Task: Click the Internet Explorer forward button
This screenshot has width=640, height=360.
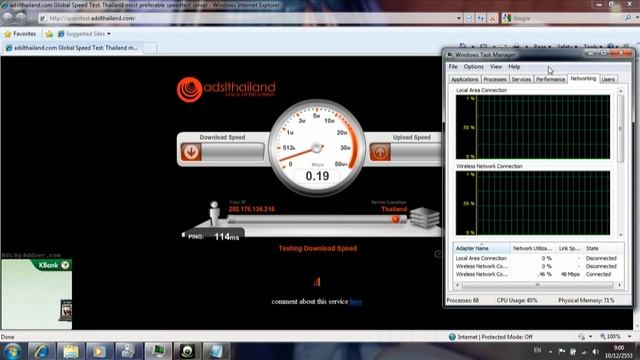Action: tap(20, 18)
